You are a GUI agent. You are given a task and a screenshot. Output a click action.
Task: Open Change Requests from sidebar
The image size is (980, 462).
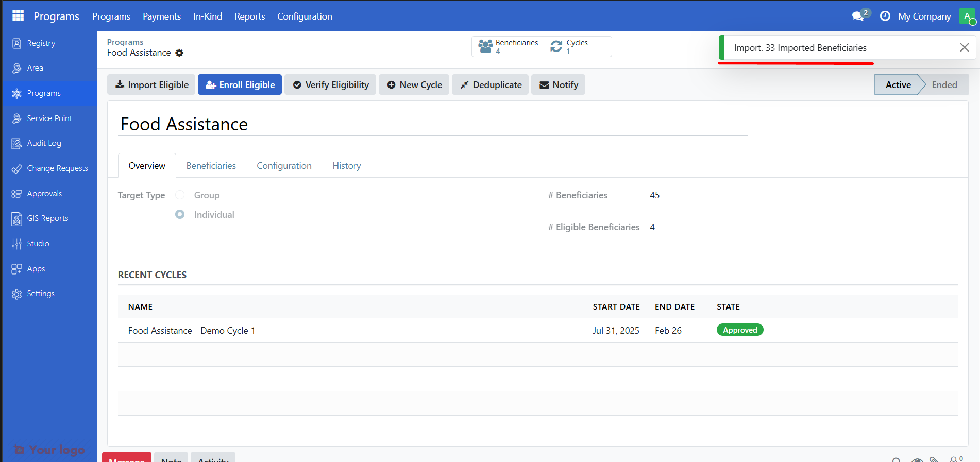(57, 168)
